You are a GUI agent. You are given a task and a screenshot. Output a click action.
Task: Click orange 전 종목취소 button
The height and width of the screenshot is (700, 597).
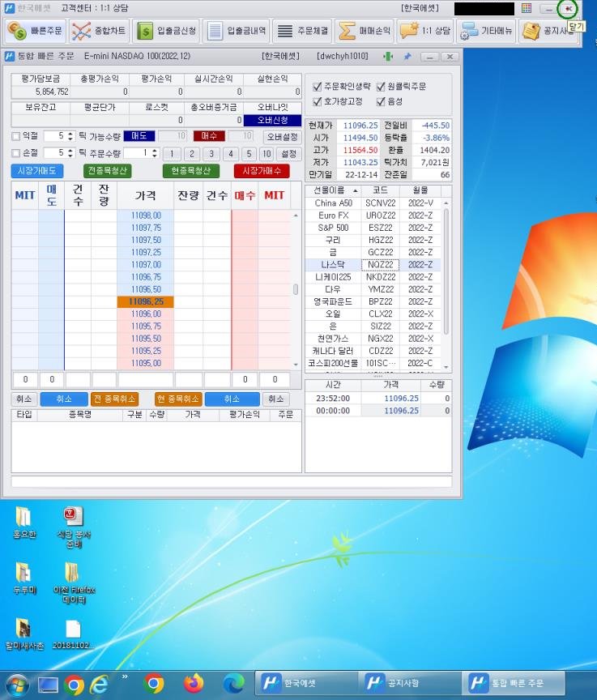click(115, 399)
